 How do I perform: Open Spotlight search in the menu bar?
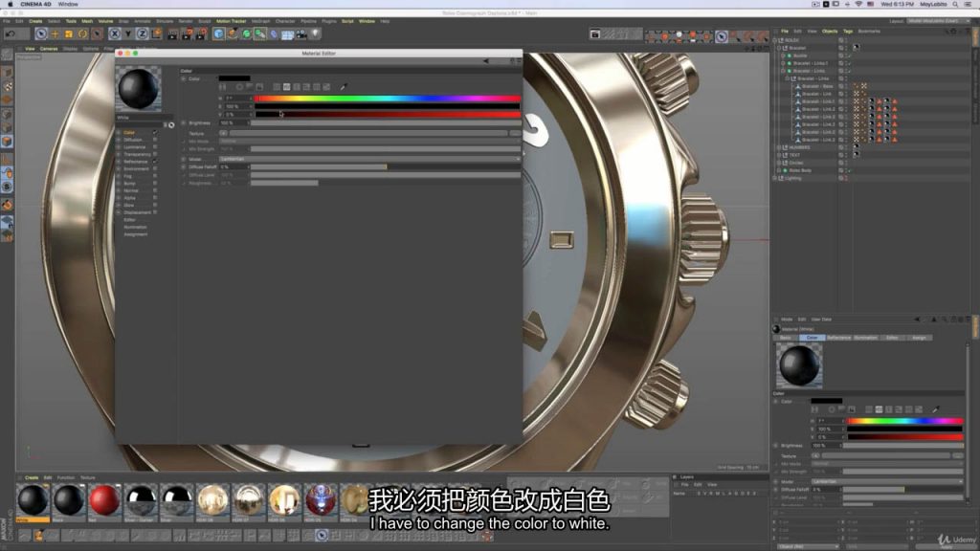click(x=955, y=5)
